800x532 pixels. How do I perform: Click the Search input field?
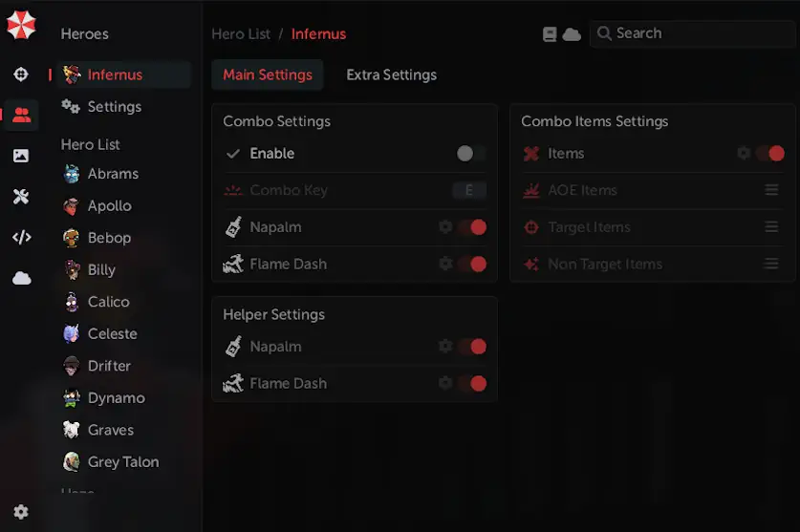pos(693,33)
